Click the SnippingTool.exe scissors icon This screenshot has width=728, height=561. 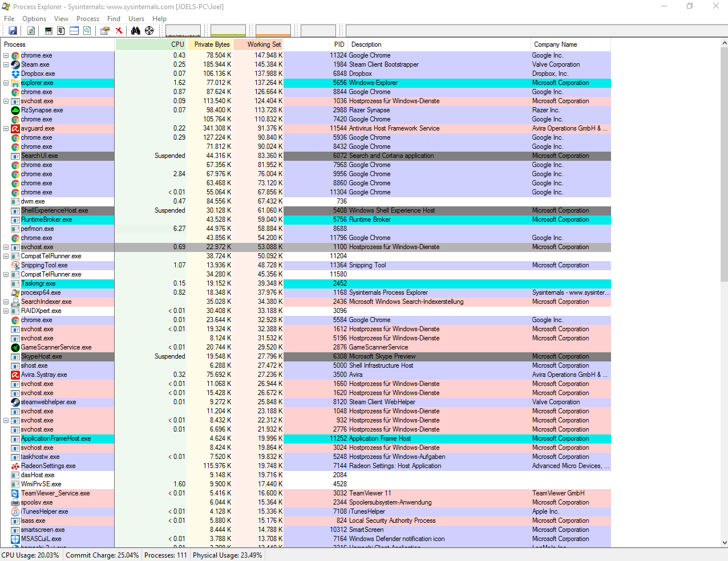[15, 265]
